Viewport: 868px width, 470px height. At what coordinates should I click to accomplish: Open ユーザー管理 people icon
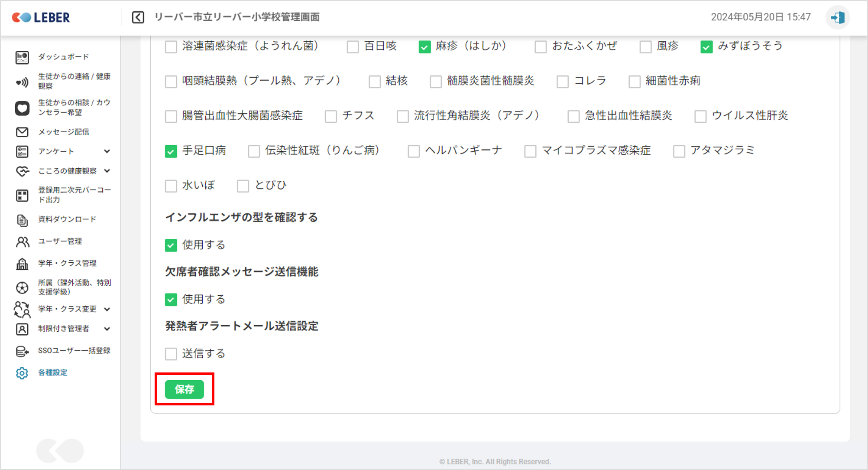[x=22, y=242]
